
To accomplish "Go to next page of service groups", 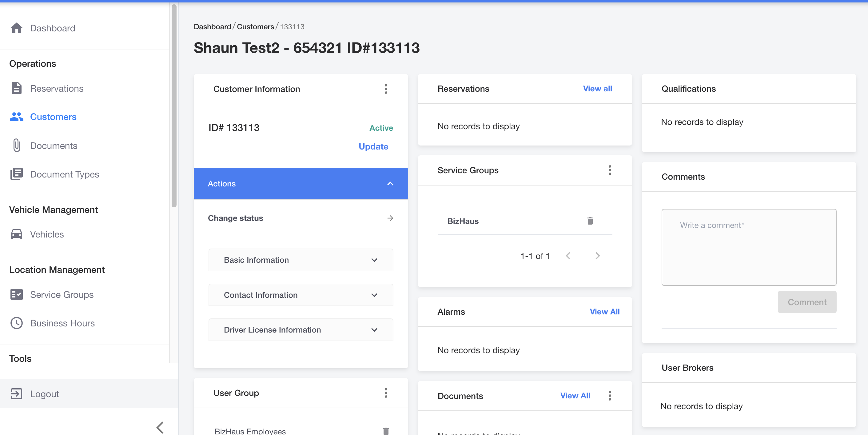I will (597, 256).
